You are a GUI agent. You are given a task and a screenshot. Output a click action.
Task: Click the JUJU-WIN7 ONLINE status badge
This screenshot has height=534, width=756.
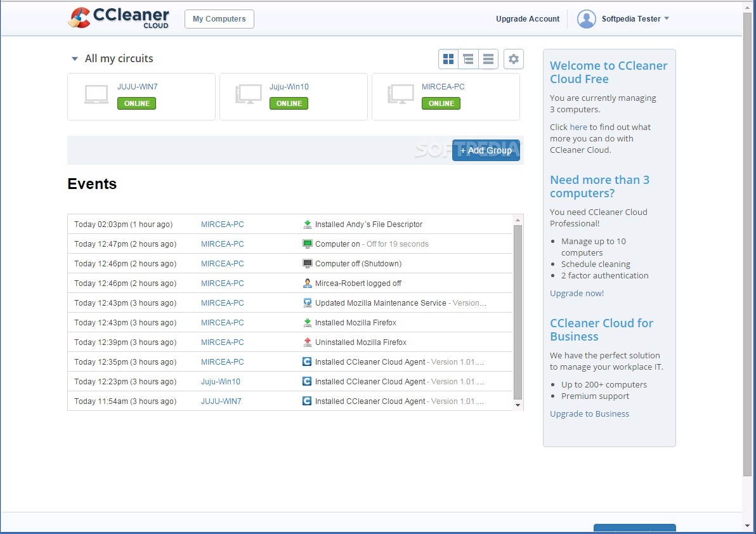136,103
